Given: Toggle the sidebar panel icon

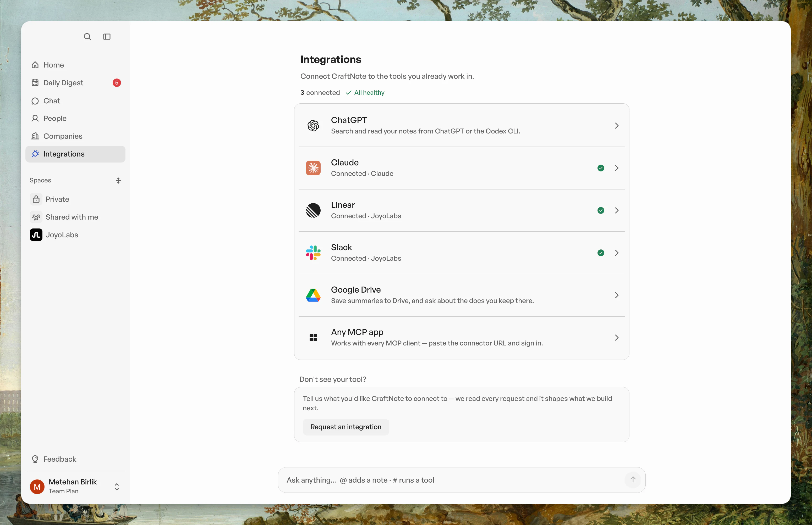Looking at the screenshot, I should pyautogui.click(x=107, y=36).
